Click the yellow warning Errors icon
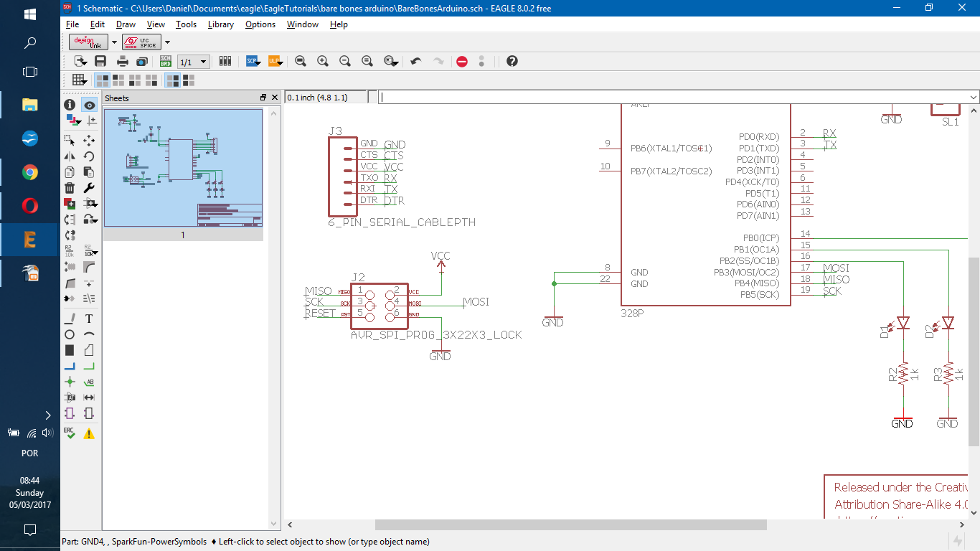980x551 pixels. click(89, 433)
